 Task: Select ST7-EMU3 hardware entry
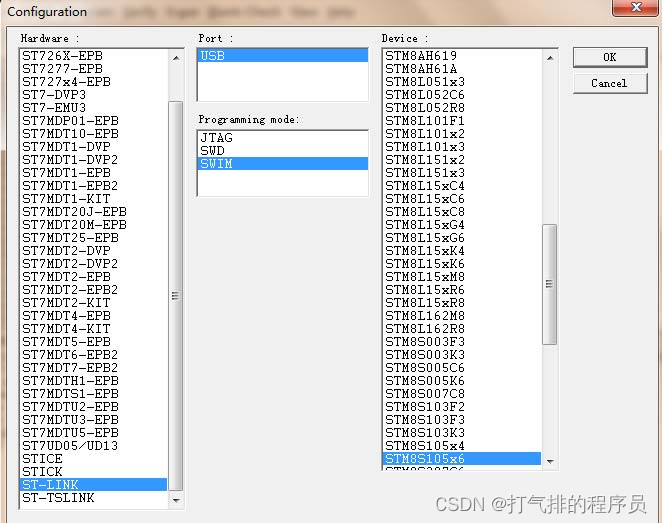tap(94, 107)
